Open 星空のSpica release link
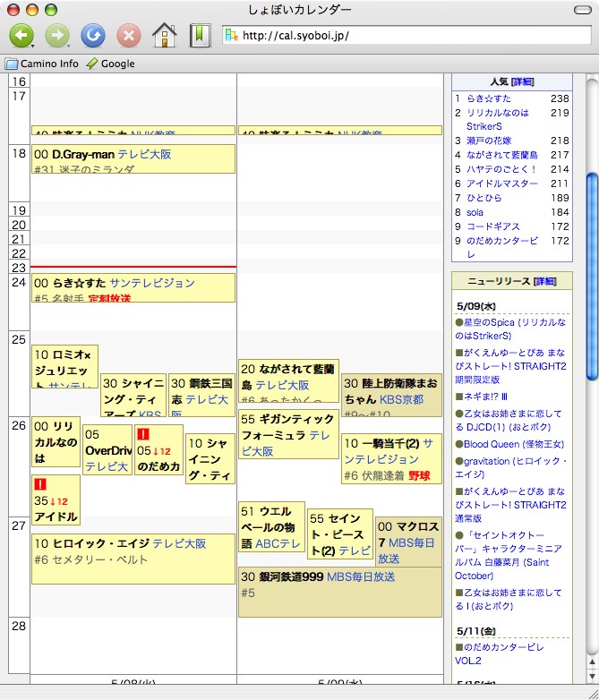The image size is (599, 700). point(510,329)
